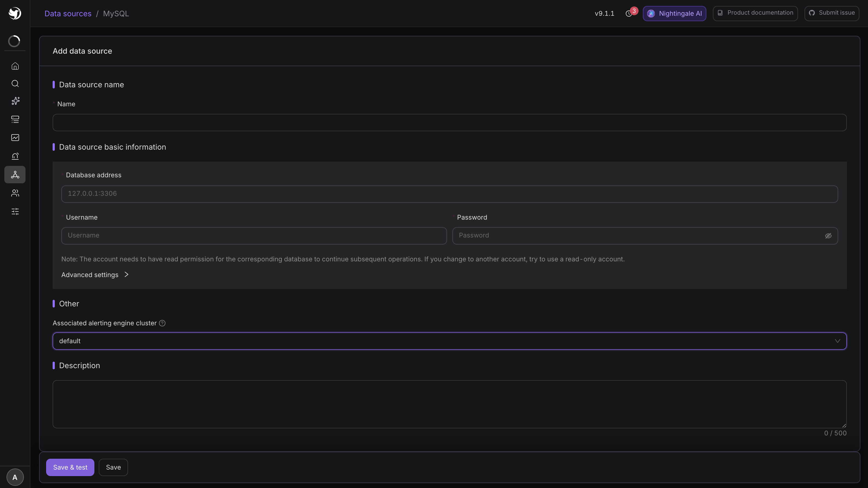868x488 pixels.
Task: Click the loading circle icon in sidebar
Action: [14, 41]
